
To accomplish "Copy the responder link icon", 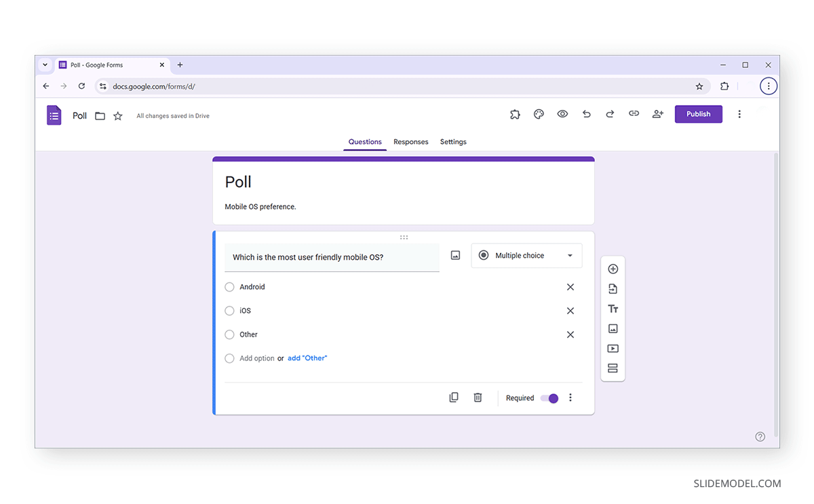I will pos(634,114).
